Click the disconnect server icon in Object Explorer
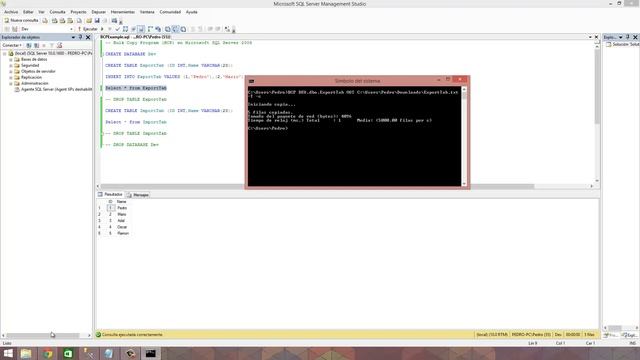640x360 pixels. [x=36, y=45]
